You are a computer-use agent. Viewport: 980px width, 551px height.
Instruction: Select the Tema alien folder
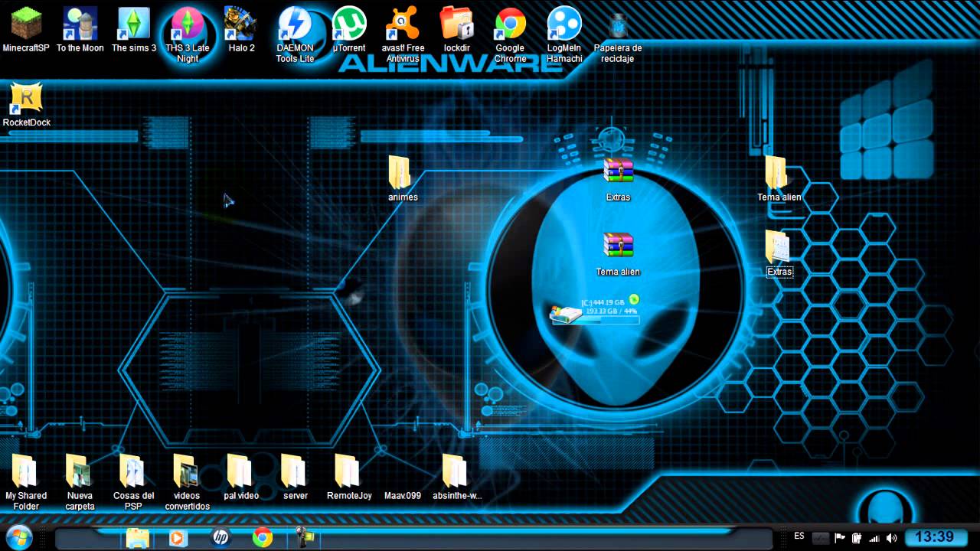tap(779, 178)
